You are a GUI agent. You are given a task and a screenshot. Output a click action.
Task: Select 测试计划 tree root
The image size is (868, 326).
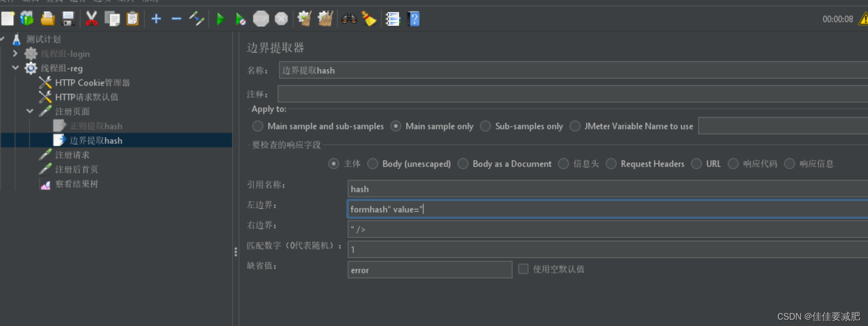click(x=43, y=39)
